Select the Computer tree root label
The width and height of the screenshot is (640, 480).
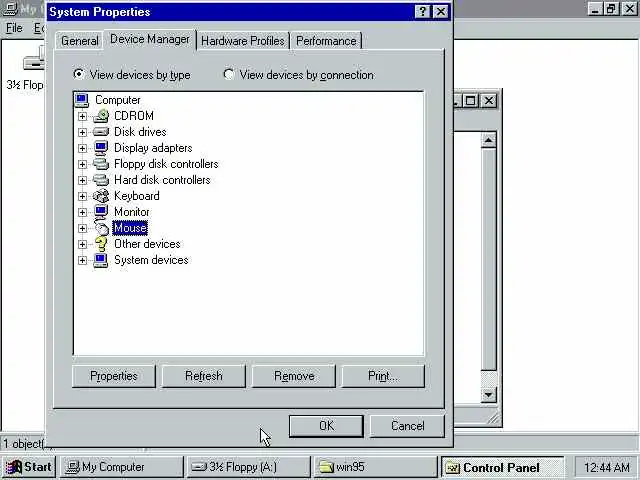tap(118, 100)
